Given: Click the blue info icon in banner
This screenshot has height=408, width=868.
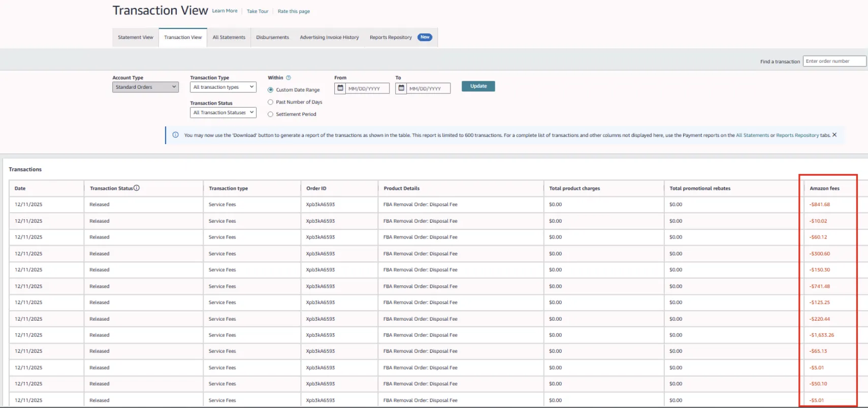Looking at the screenshot, I should click(175, 135).
